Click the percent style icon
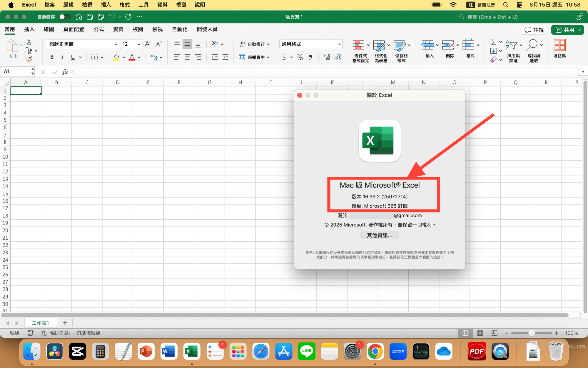The height and width of the screenshot is (368, 588). click(x=300, y=57)
